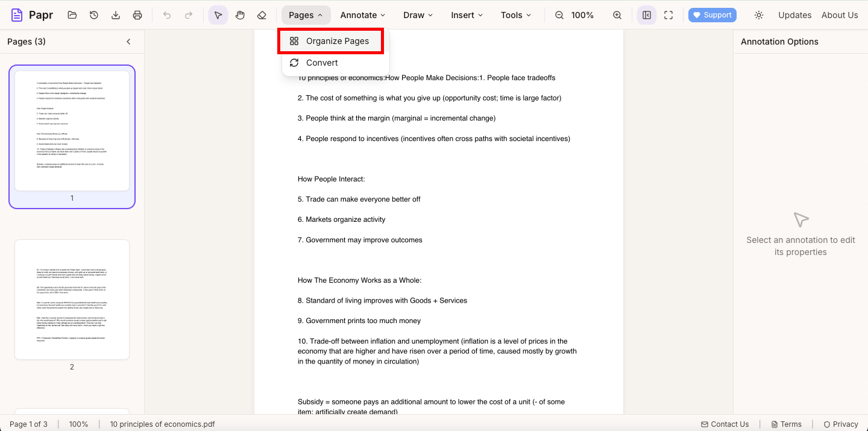Click the Undo arrow icon

[x=167, y=14]
